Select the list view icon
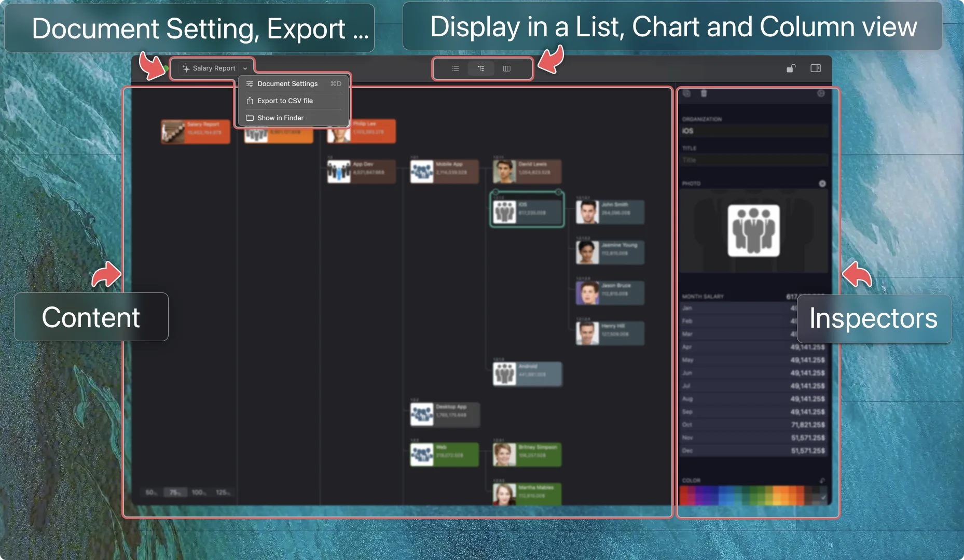Image resolution: width=964 pixels, height=560 pixels. (455, 68)
